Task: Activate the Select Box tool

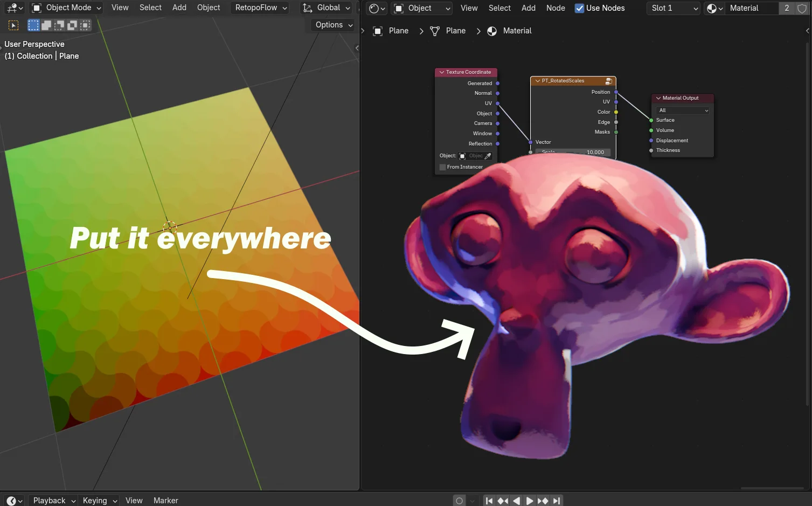Action: pos(33,25)
